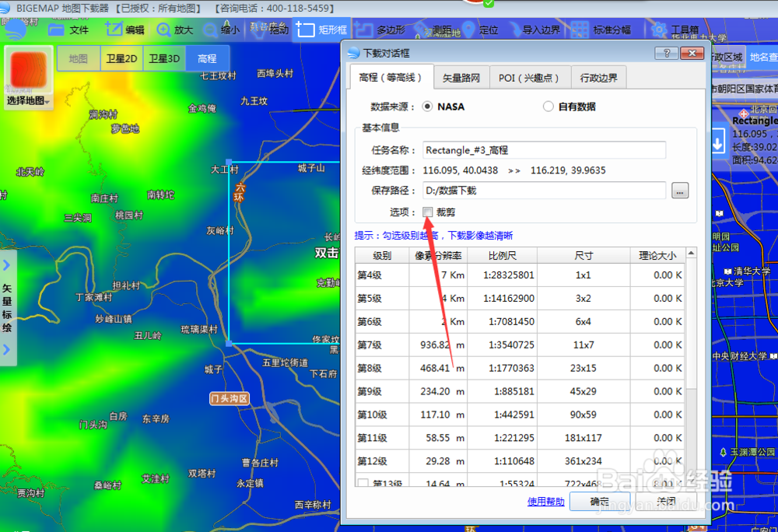Click size cell 361x234
Image resolution: width=778 pixels, height=532 pixels.
583,461
